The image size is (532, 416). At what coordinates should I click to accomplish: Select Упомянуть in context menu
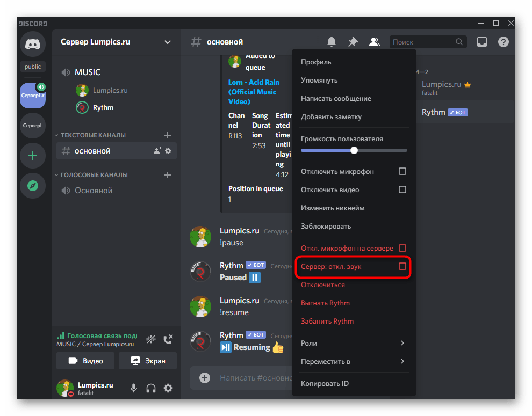coord(354,81)
